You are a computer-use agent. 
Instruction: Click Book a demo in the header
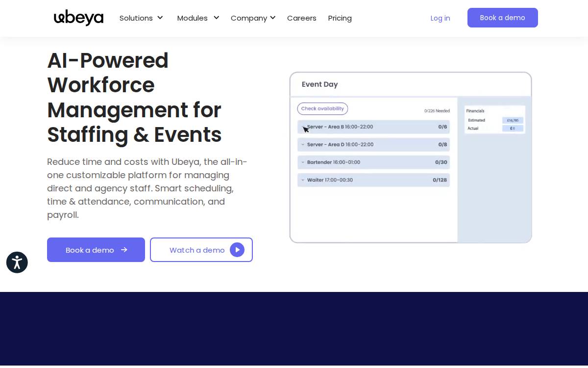pyautogui.click(x=503, y=18)
